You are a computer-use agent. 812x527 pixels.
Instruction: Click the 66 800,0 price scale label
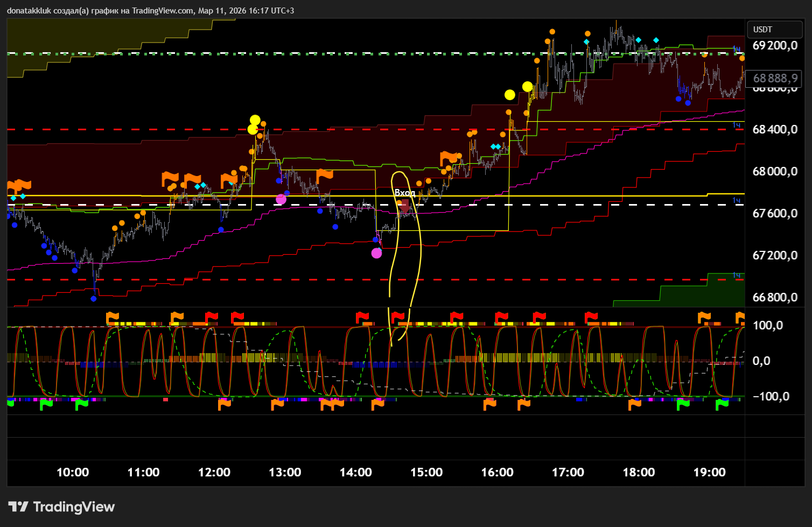click(x=774, y=297)
